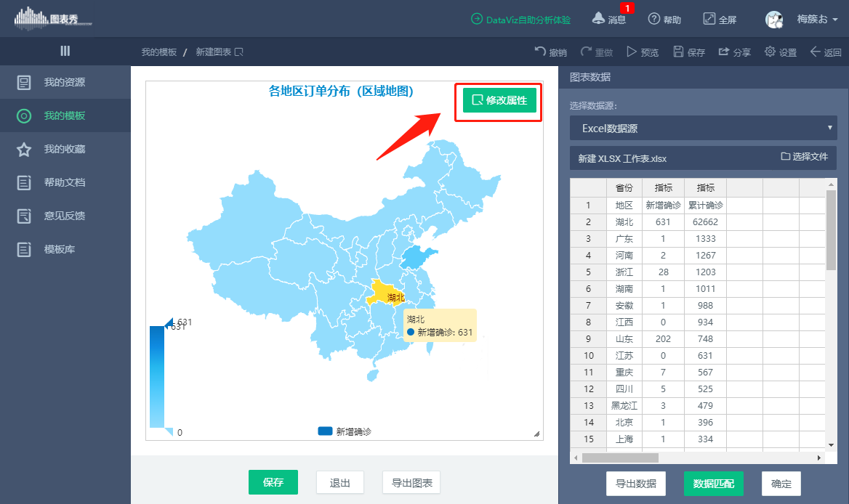Collapse the sidebar with the three-bar icon
Image resolution: width=849 pixels, height=504 pixels.
(x=65, y=51)
